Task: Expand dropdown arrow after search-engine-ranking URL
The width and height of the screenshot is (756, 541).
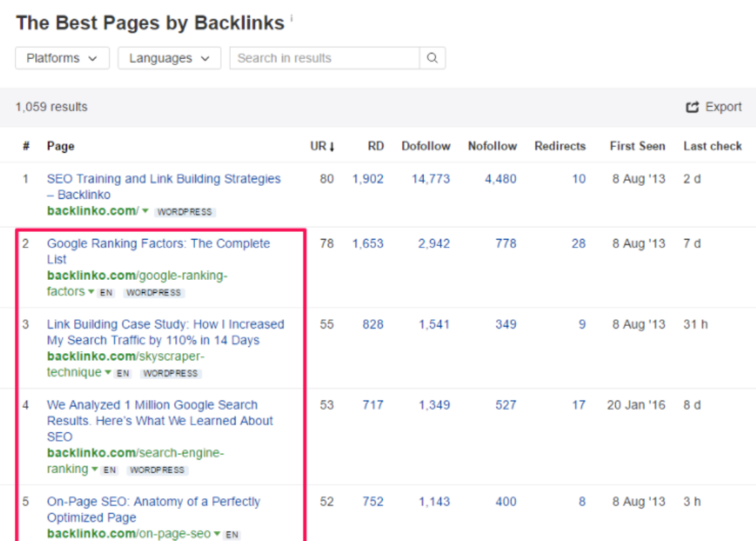Action: pos(95,468)
